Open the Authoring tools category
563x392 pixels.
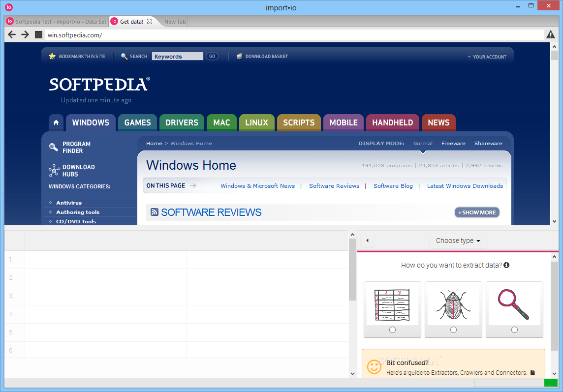(78, 212)
